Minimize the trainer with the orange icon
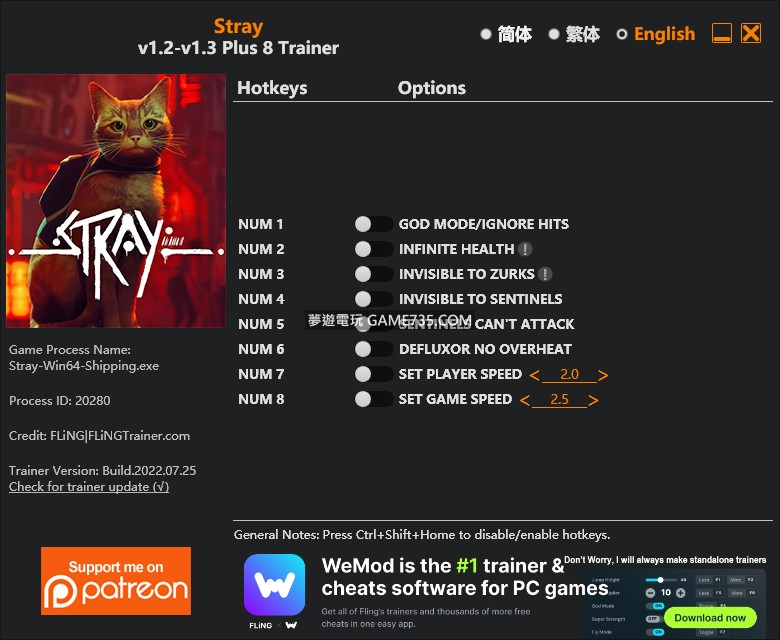This screenshot has width=780, height=640. [x=722, y=33]
